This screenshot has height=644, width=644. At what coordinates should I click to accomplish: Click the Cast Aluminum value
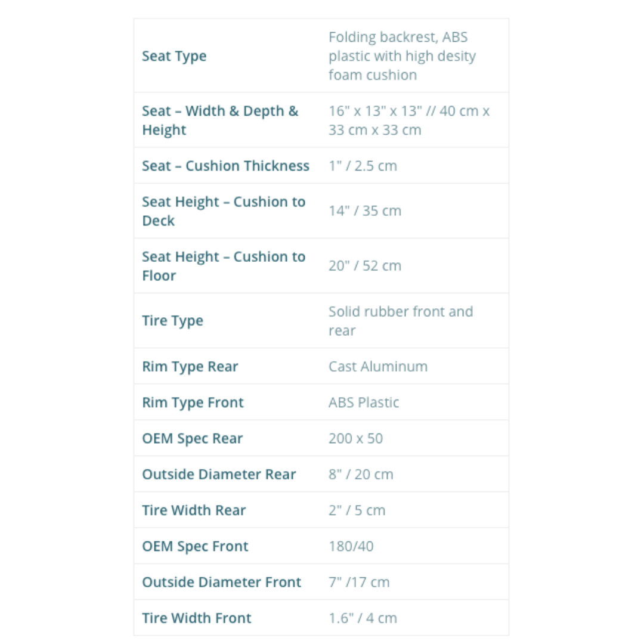coord(377,367)
